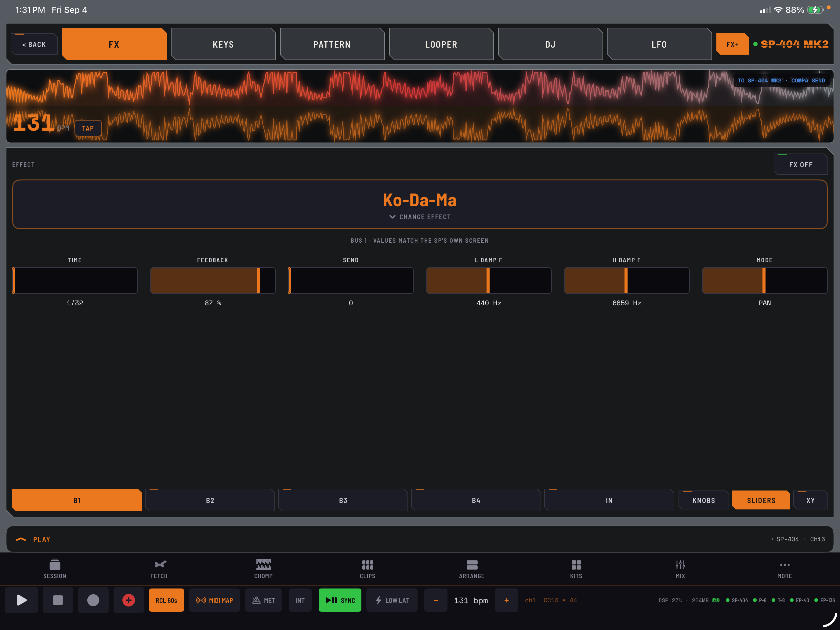This screenshot has width=840, height=630.
Task: Open the Ko-Da-Ma change effect dropdown
Action: (x=420, y=204)
